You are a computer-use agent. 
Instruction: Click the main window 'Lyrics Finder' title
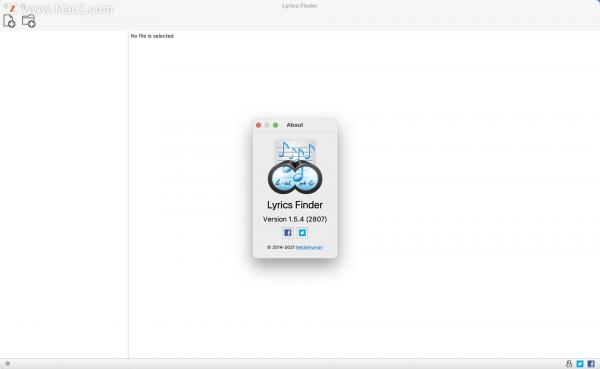click(300, 6)
